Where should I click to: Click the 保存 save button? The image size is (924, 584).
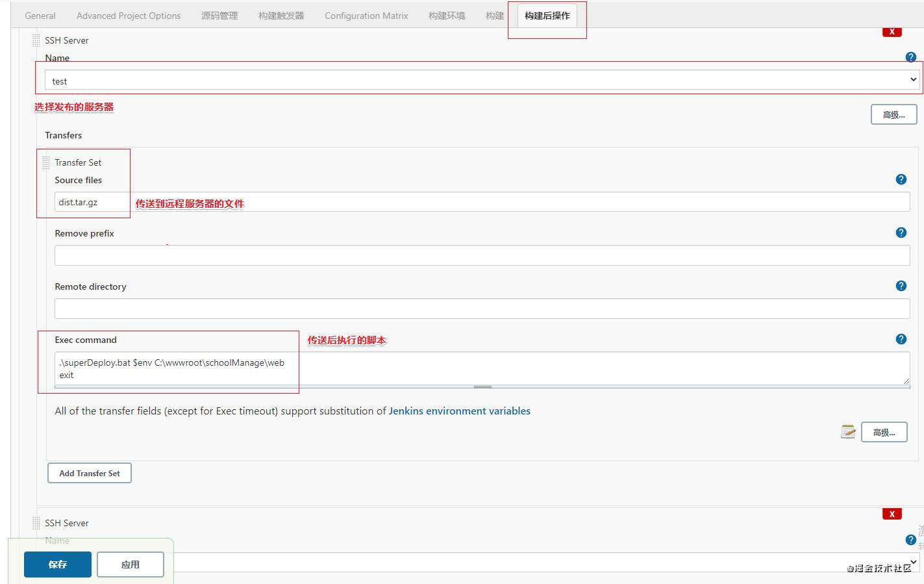(x=58, y=565)
